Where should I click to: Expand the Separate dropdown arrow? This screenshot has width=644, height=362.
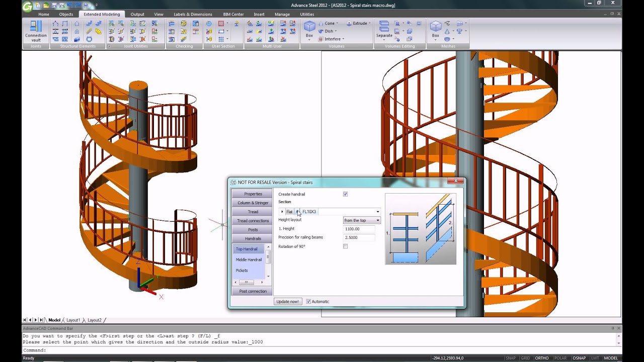[384, 40]
